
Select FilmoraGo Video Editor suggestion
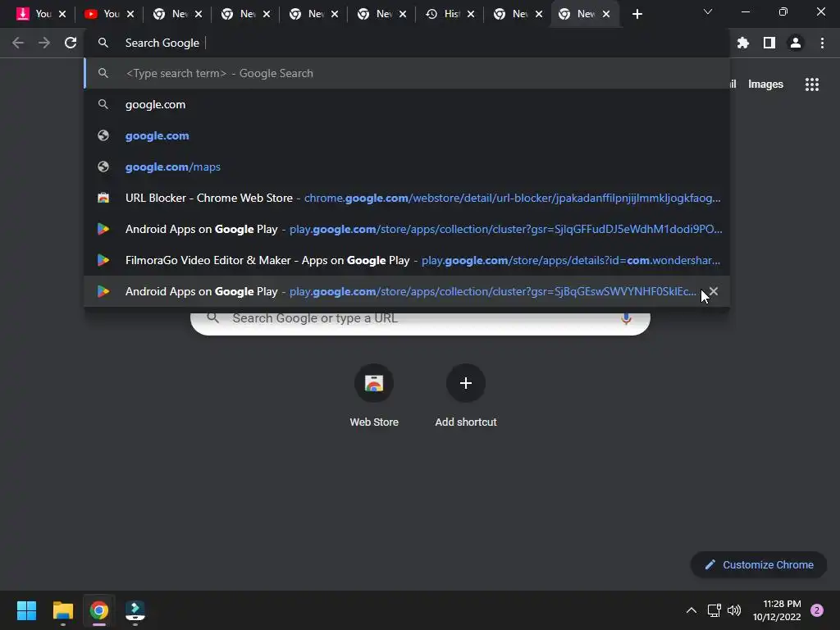point(407,260)
